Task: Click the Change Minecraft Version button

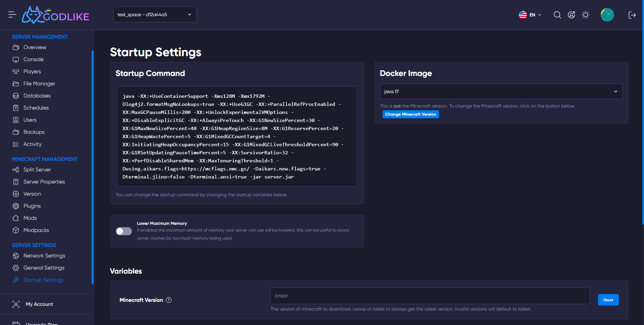Action: (x=410, y=114)
